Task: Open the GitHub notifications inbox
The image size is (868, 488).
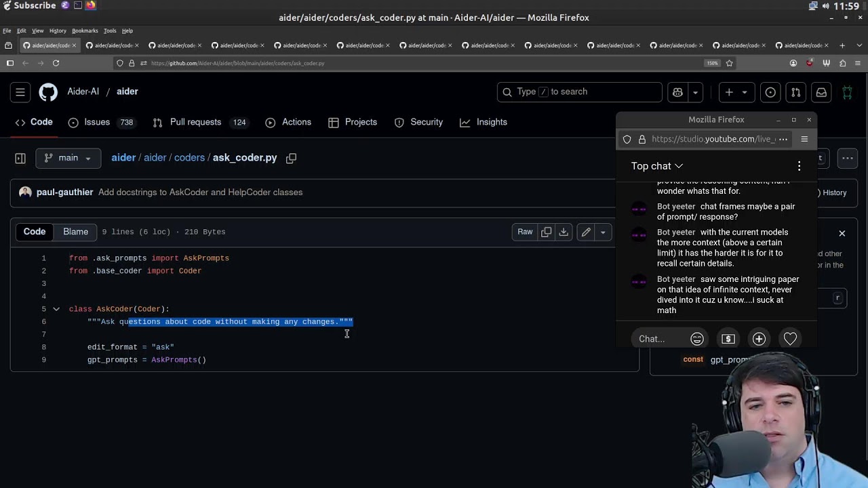Action: [821, 92]
